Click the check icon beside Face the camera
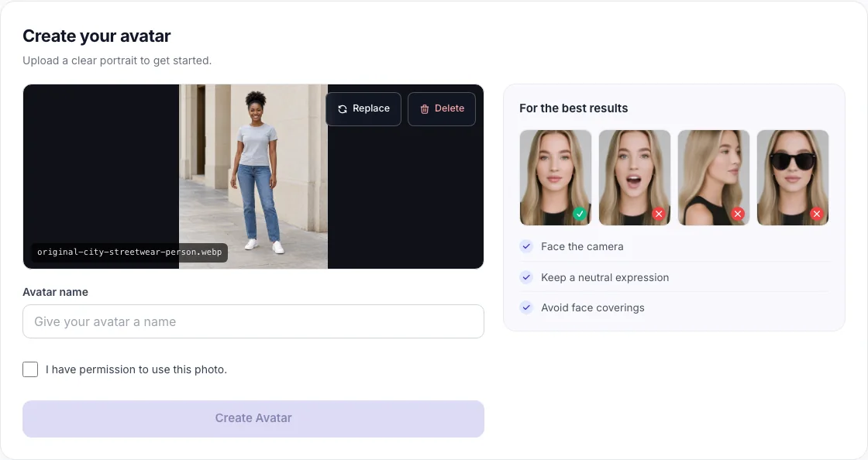The image size is (868, 460). tap(526, 246)
